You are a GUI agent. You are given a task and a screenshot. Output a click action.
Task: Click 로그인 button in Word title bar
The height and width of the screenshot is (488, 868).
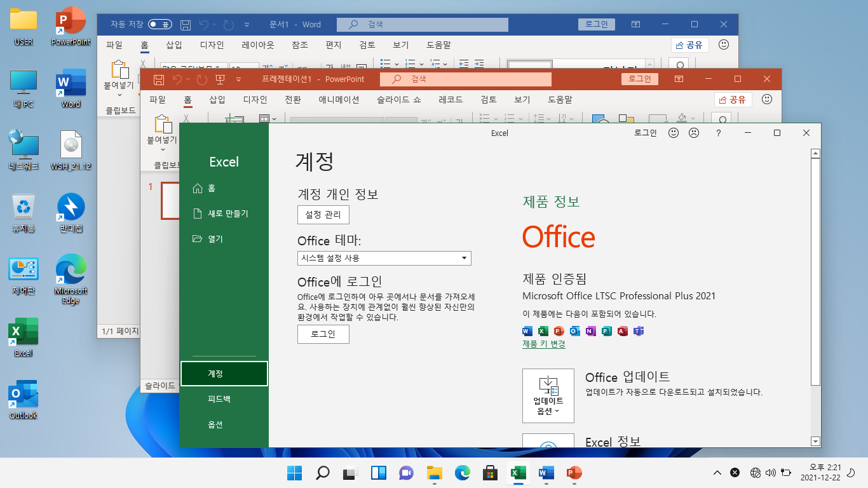coord(597,24)
